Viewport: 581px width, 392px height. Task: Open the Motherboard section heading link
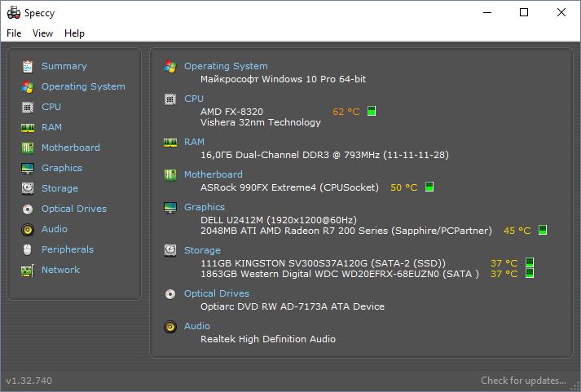click(213, 174)
